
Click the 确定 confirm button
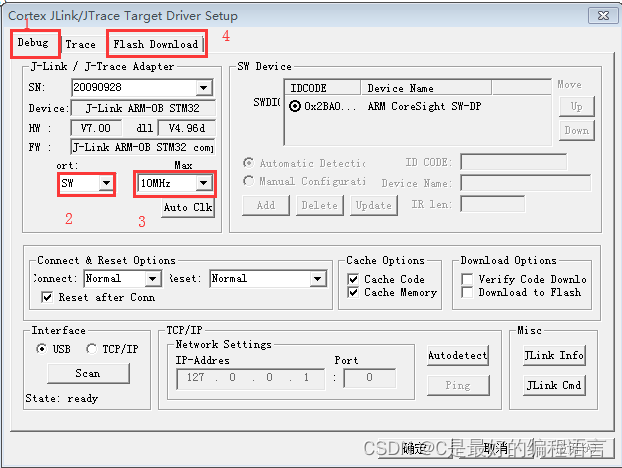[415, 449]
